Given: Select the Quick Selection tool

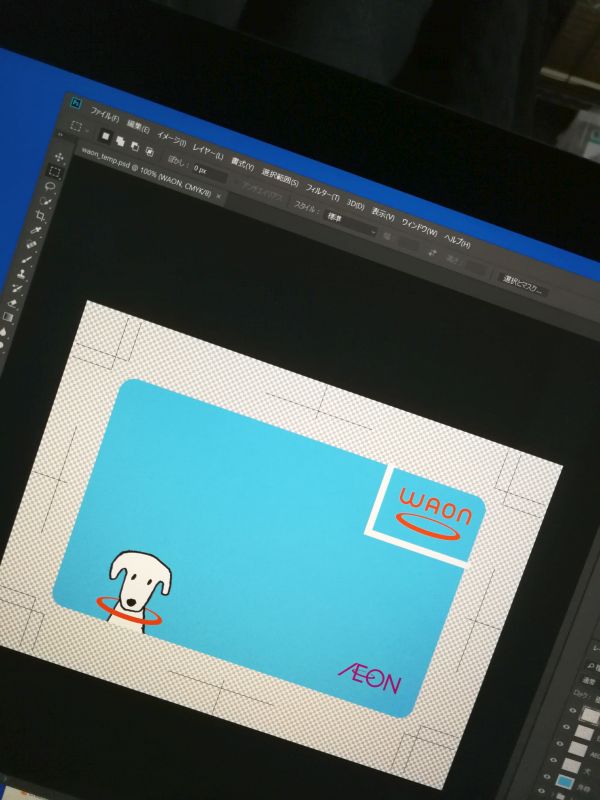Looking at the screenshot, I should click(x=46, y=202).
